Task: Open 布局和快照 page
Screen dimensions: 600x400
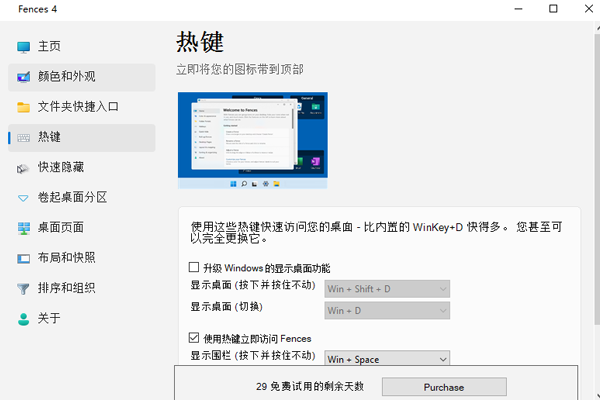Action: (x=82, y=258)
